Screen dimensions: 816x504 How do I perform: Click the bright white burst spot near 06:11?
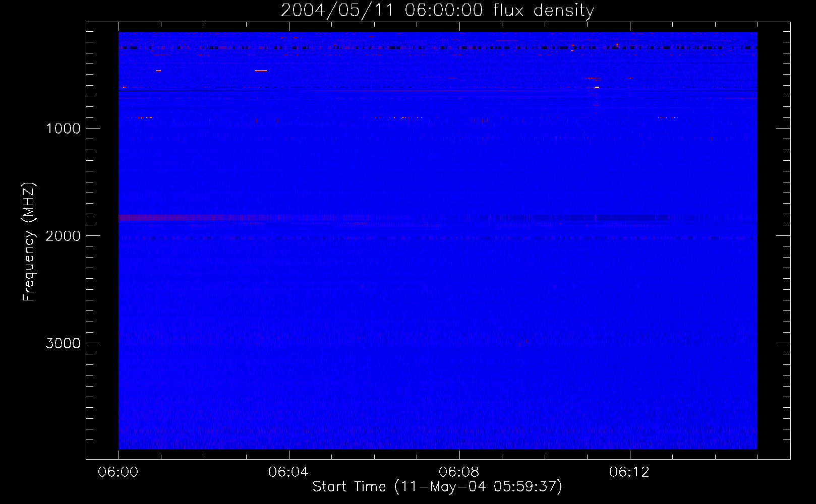[x=597, y=87]
